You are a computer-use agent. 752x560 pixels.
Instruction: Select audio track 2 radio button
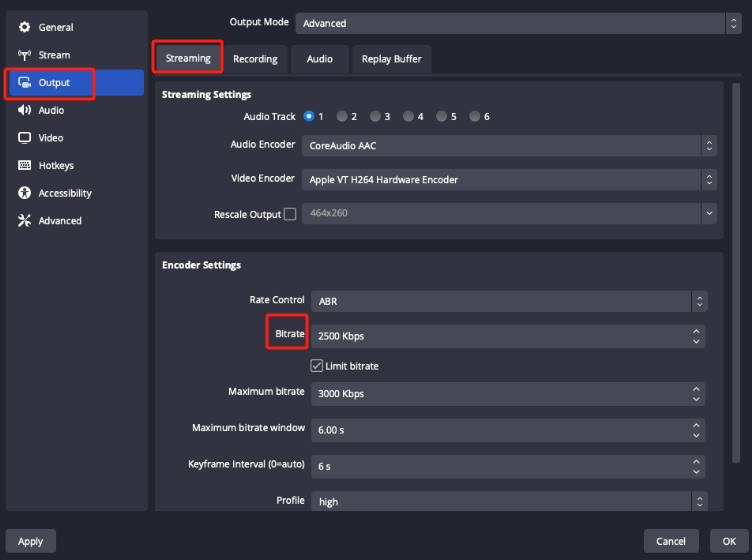342,116
